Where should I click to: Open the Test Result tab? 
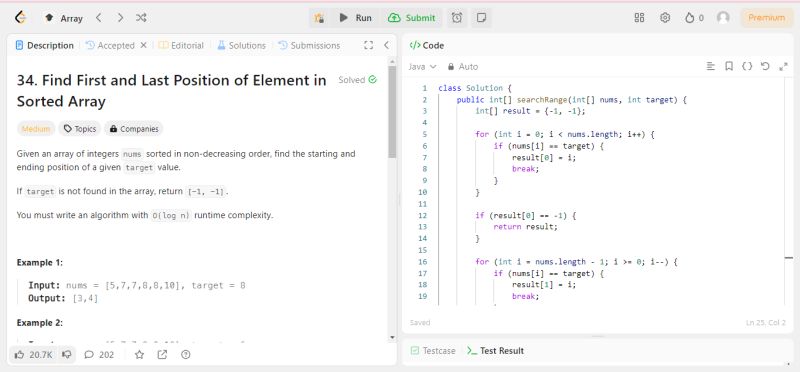click(495, 351)
